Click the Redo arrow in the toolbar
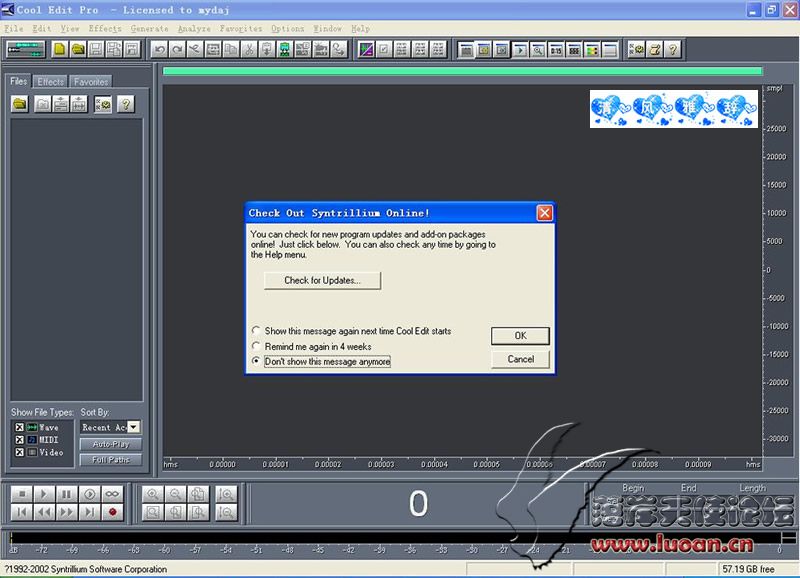This screenshot has width=800, height=578. [x=178, y=49]
